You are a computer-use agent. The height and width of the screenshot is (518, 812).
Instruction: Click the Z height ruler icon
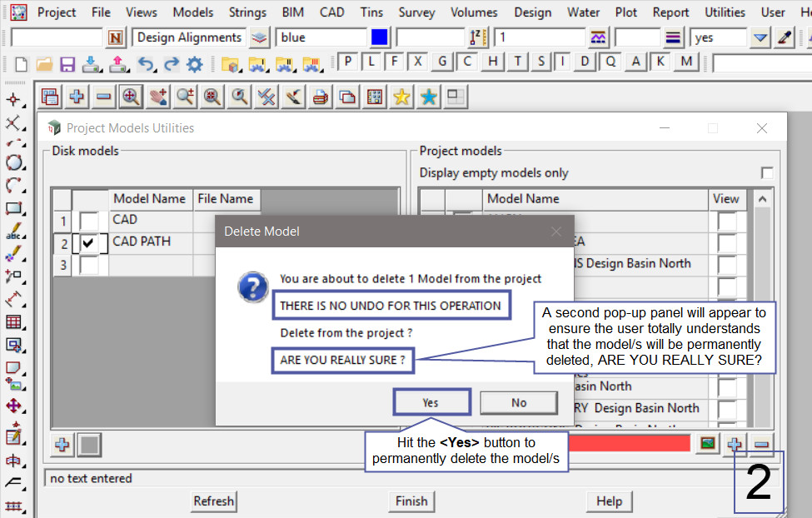click(478, 37)
